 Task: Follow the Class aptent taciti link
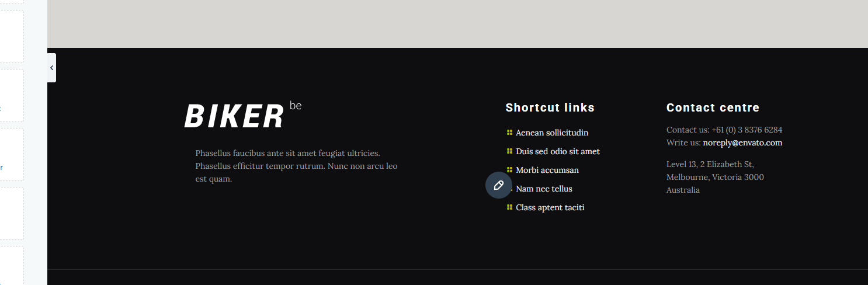(550, 207)
